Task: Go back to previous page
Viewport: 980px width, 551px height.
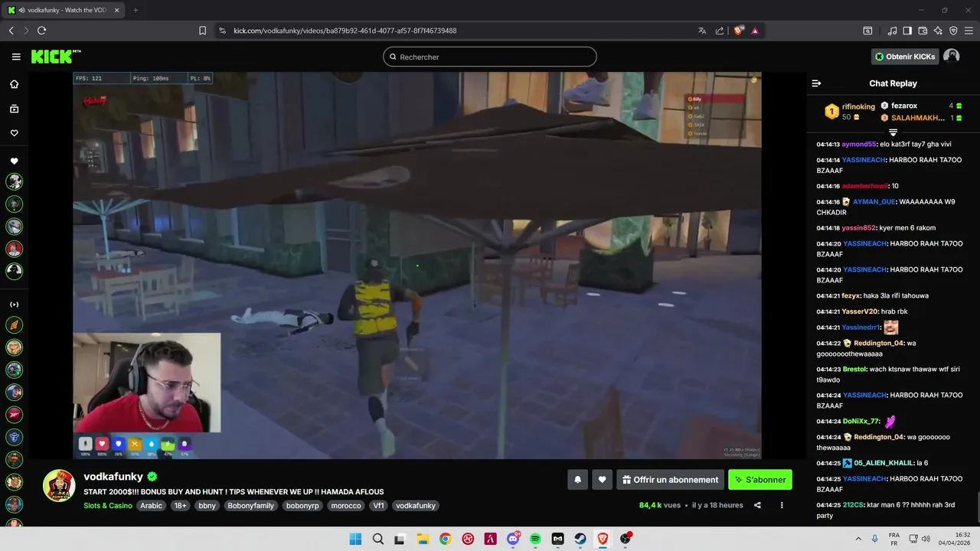Action: click(x=11, y=31)
